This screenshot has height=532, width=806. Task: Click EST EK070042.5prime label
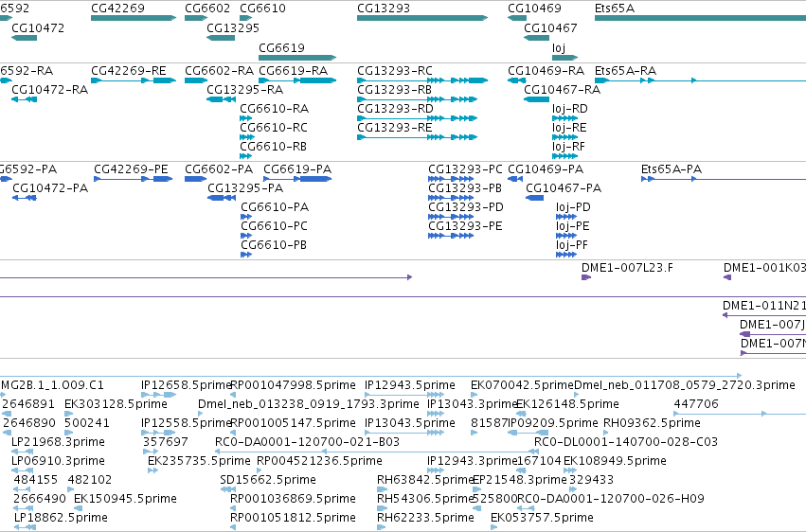pos(522,384)
